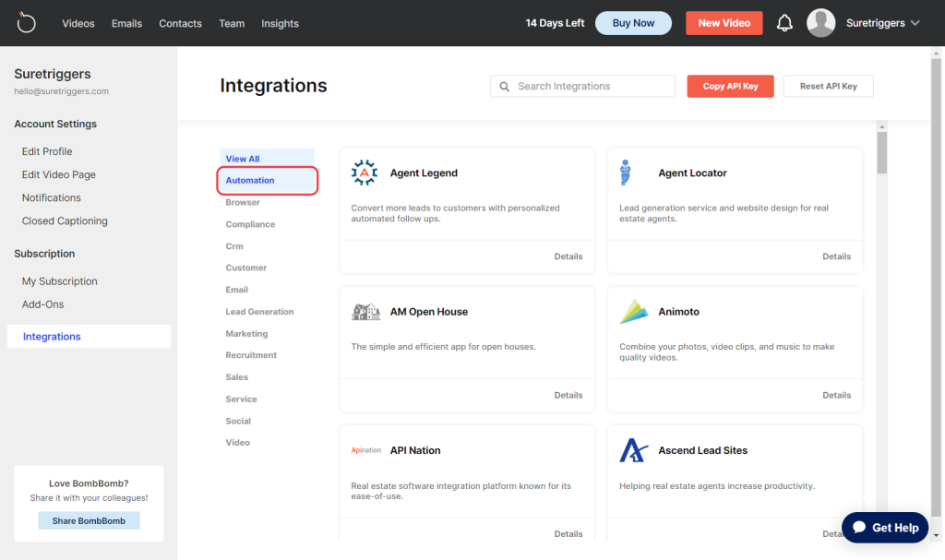Select Lead Generation category filter
Screen dimensions: 945x560
point(259,312)
